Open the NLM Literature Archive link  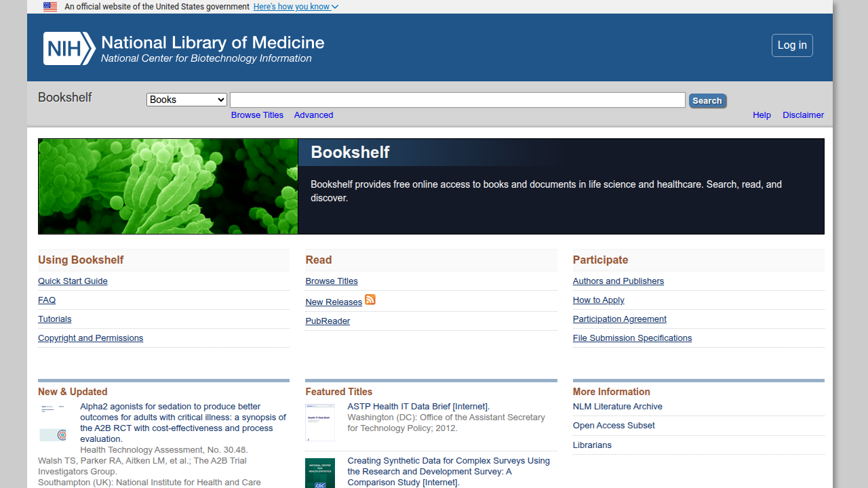click(618, 407)
